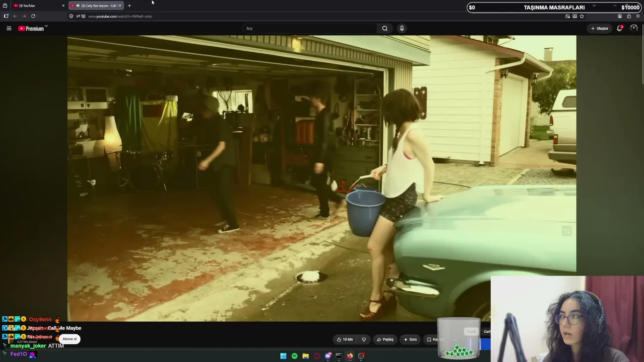Screen dimensions: 644x362
Task: Subscribe with the Abone ol button
Action: click(x=69, y=339)
